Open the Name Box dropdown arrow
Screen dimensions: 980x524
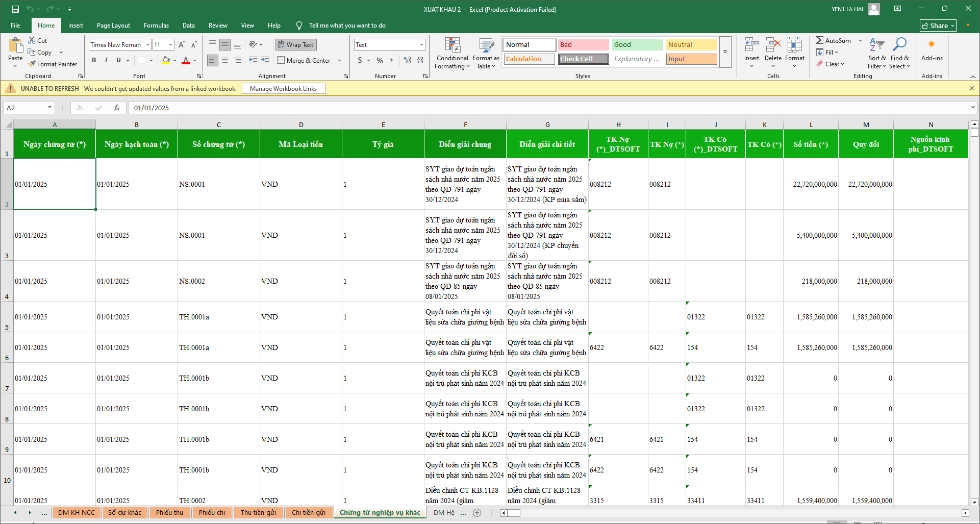[49, 108]
